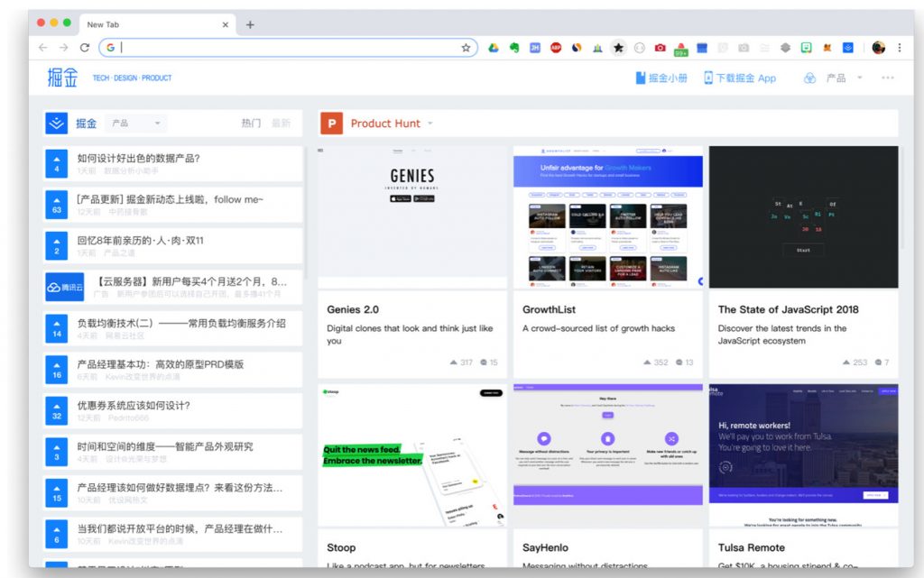Image resolution: width=924 pixels, height=578 pixels.
Task: Open Stoop newsletter app thumbnail
Action: 411,455
